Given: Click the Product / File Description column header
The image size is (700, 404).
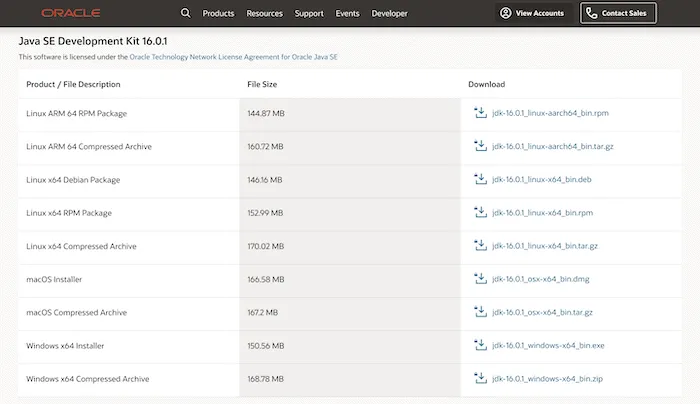Looking at the screenshot, I should pyautogui.click(x=73, y=84).
